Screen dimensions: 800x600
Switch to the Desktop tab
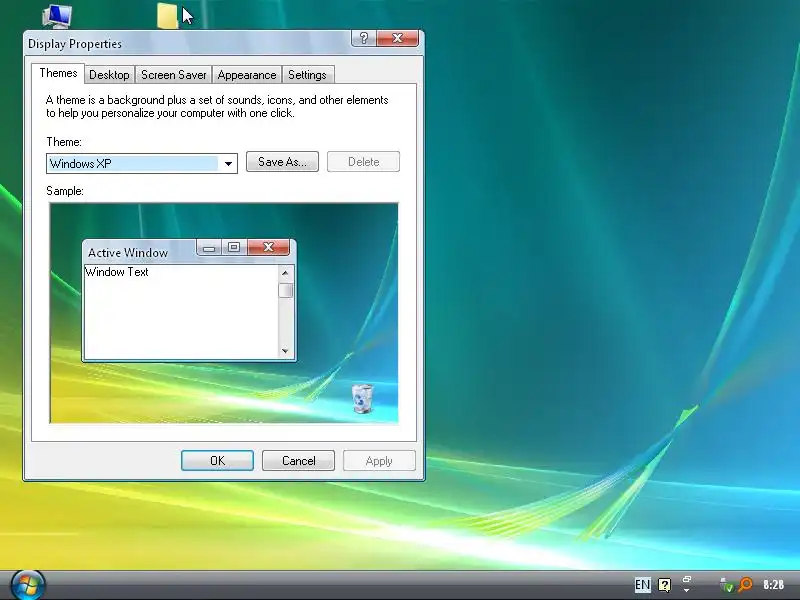coord(109,75)
